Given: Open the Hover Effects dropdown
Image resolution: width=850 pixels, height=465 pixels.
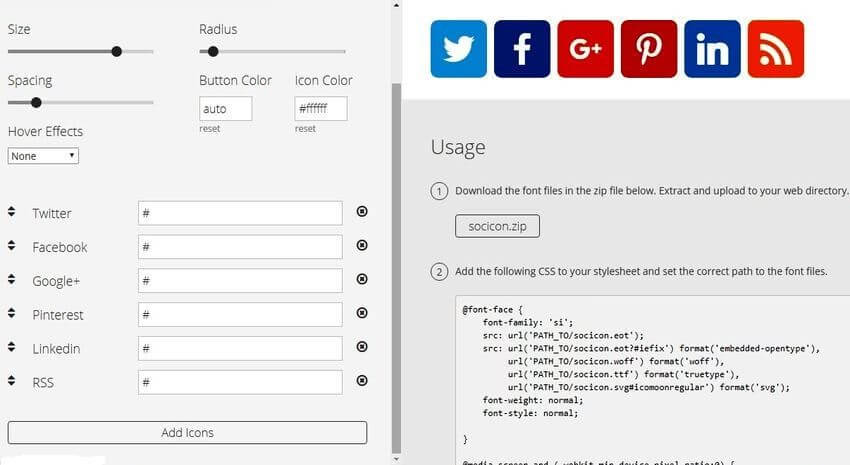Looking at the screenshot, I should pos(43,156).
